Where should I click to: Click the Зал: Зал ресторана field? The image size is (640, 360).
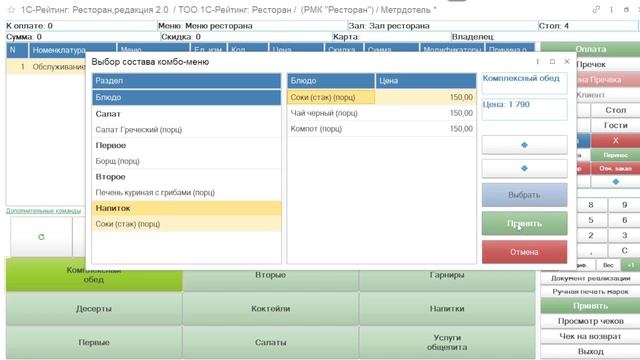(x=442, y=26)
